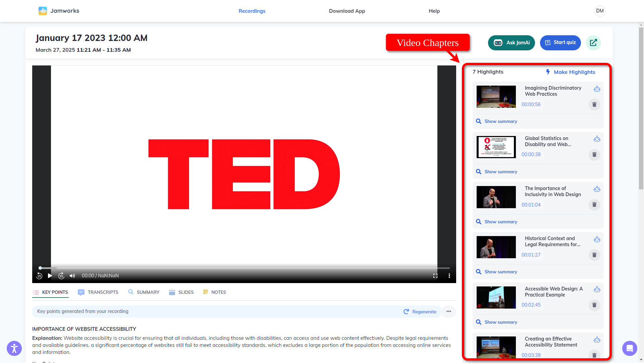Play the TED video
644x364 pixels.
click(50, 276)
